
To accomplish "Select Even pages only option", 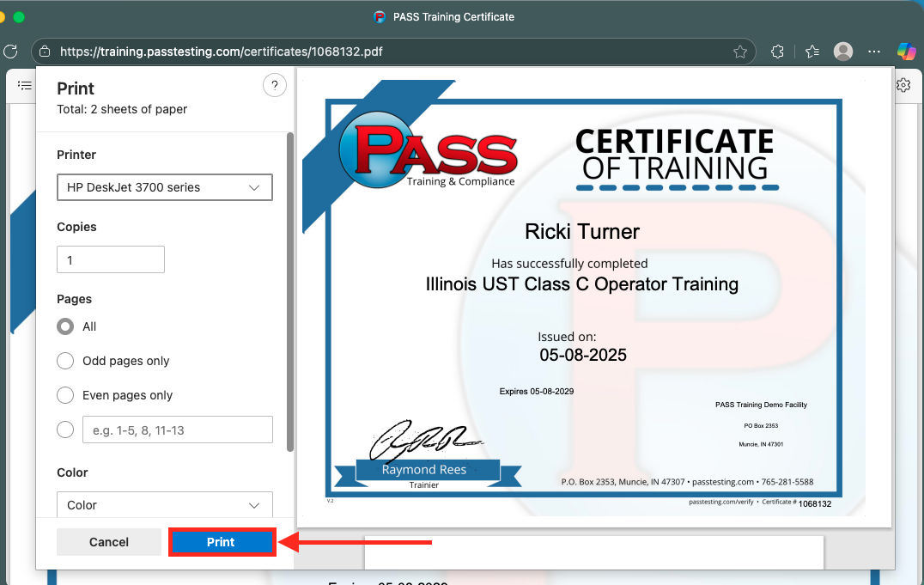I will pos(65,395).
